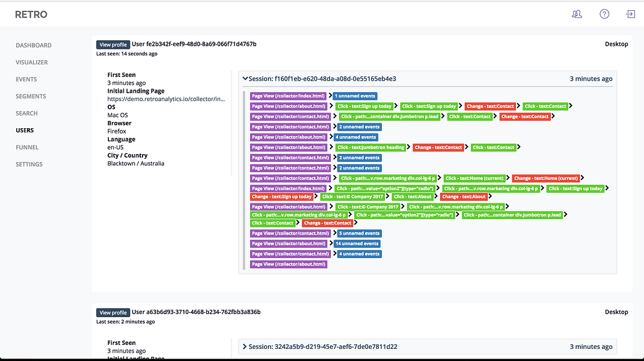Viewport: 644px width, 361px height.
Task: Click the logout exit icon
Action: click(x=630, y=14)
